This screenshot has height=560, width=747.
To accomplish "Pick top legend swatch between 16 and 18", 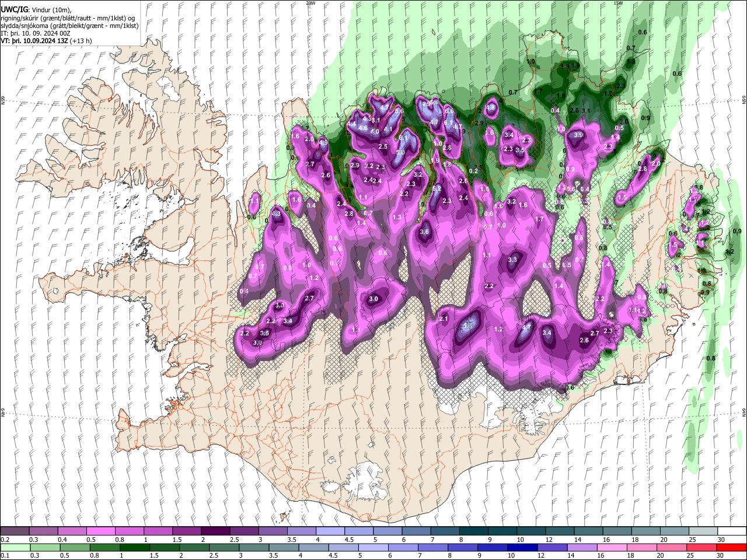I will coord(616,531).
